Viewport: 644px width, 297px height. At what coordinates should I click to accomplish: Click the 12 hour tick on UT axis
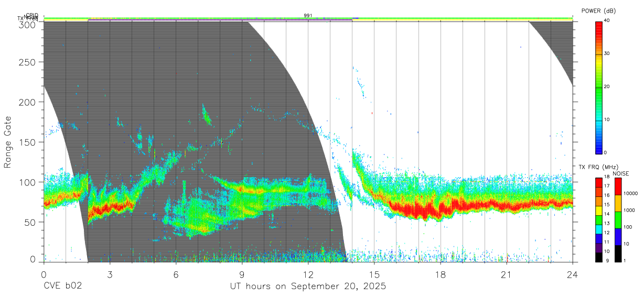click(308, 274)
